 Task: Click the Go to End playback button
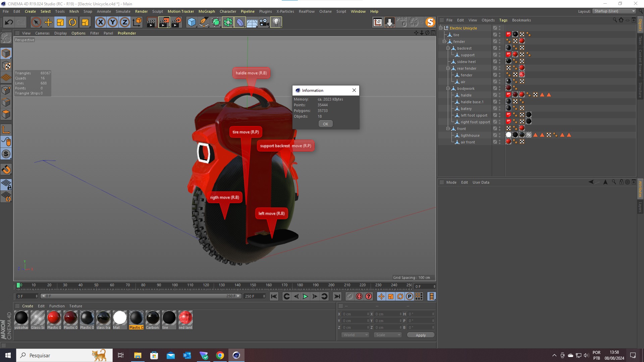[x=337, y=296]
